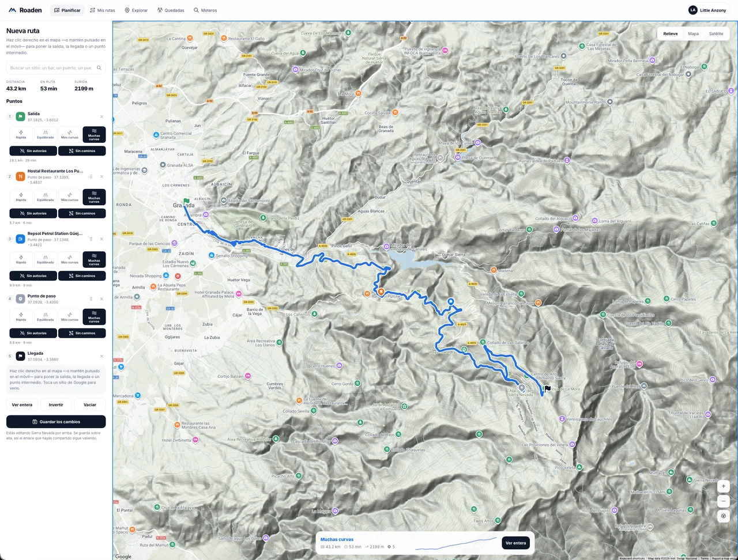Click Ver entera in the left panel
Viewport: 738px width, 560px height.
coord(22,405)
